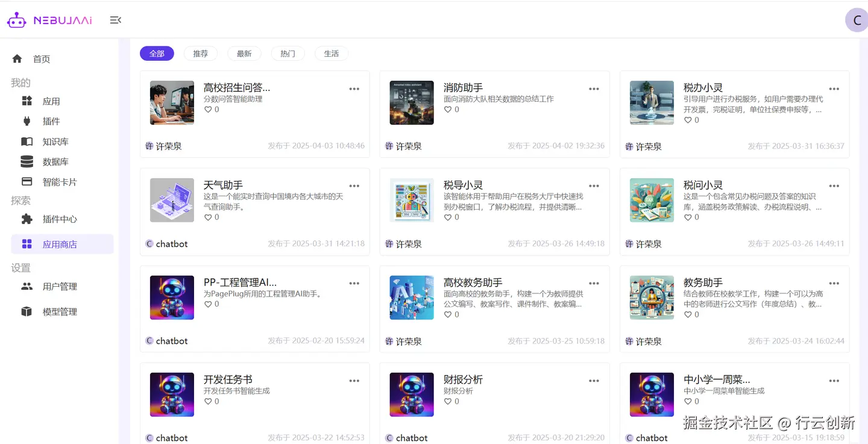Open more options for 天气助手 card

coord(354,186)
